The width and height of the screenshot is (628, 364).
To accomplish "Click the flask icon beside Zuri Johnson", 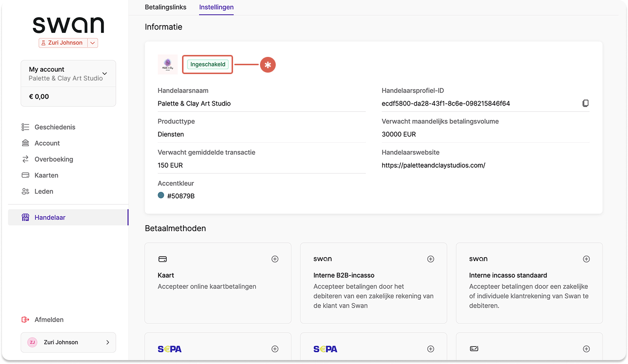I will [44, 43].
